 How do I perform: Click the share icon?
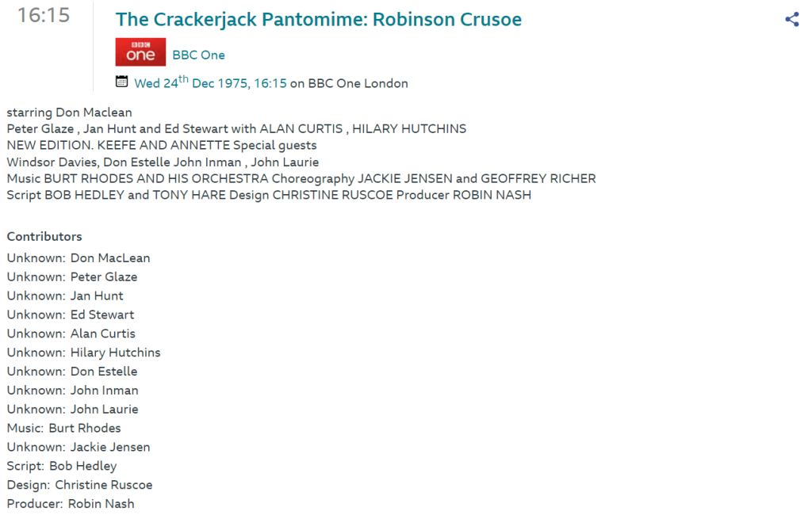791,20
